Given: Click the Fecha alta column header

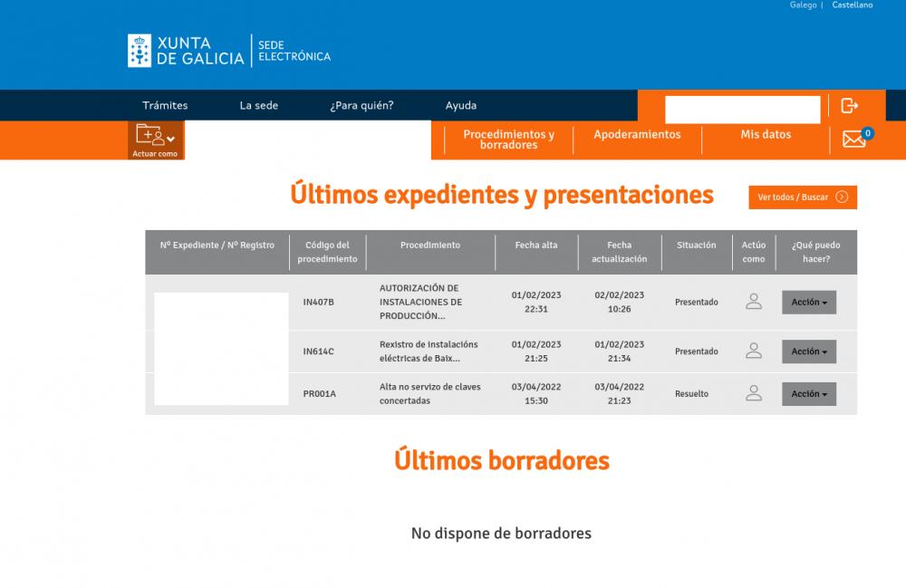Looking at the screenshot, I should 536,245.
